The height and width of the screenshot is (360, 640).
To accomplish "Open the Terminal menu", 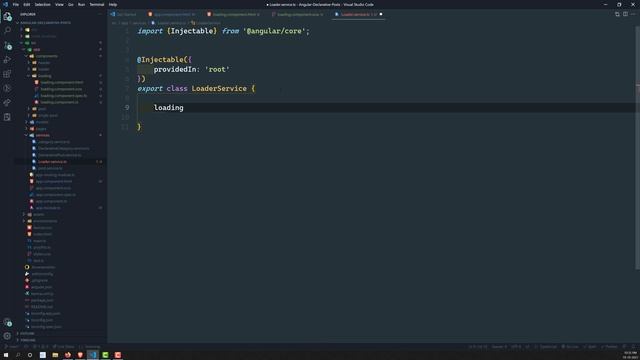I will pyautogui.click(x=97, y=4).
